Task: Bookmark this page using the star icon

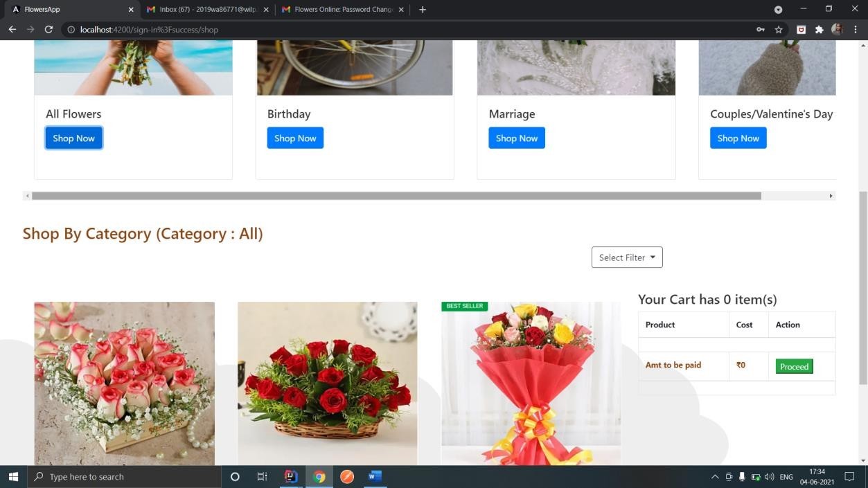Action: tap(778, 30)
